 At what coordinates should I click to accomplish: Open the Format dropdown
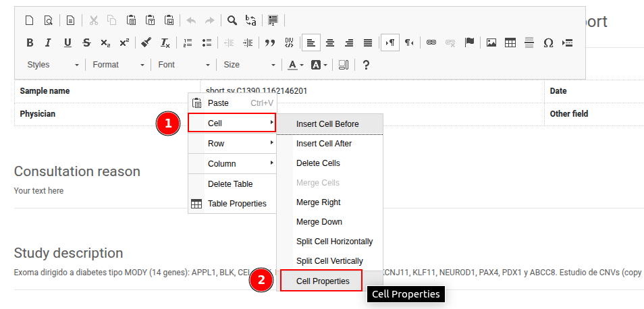pos(118,65)
